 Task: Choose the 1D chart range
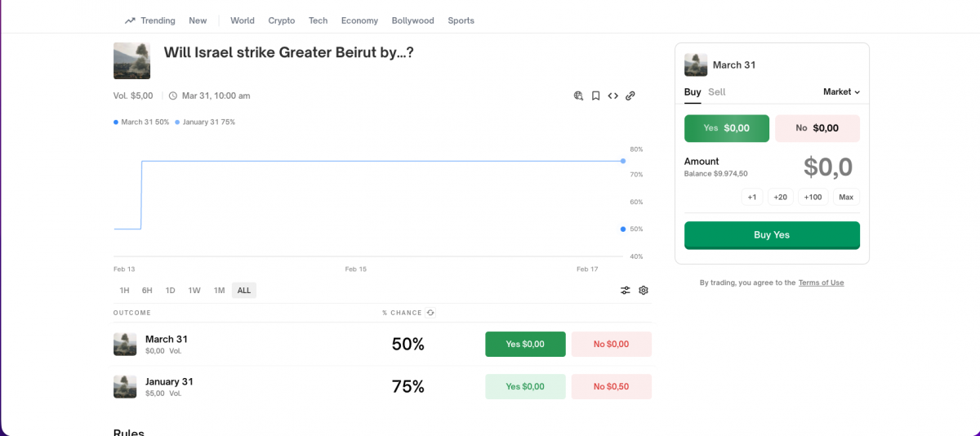(x=170, y=290)
